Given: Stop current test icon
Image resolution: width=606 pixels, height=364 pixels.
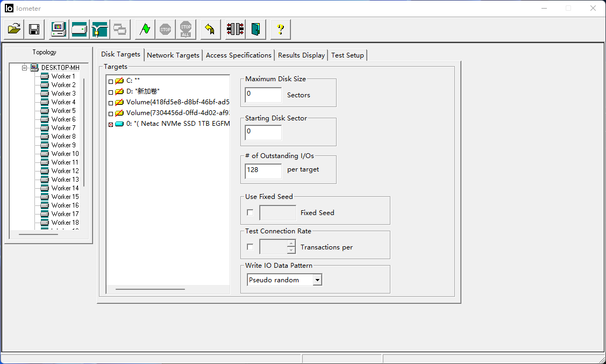Looking at the screenshot, I should (x=166, y=30).
